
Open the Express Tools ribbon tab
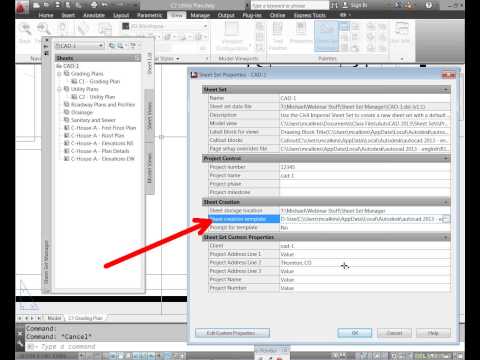pos(310,15)
